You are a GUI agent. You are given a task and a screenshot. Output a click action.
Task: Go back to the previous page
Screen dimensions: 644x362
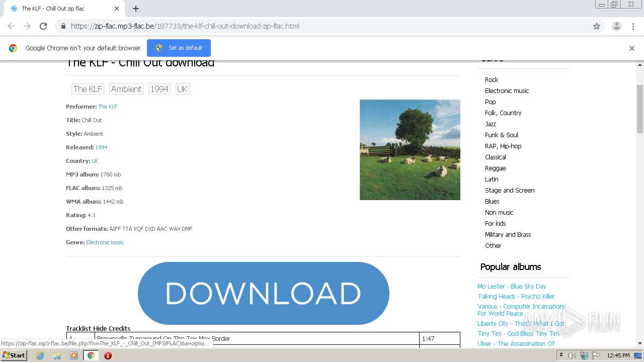click(11, 26)
